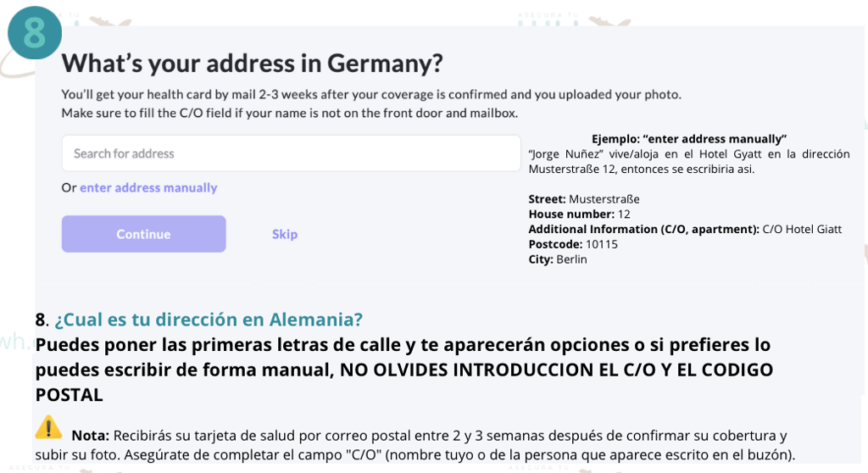
Task: Click the Postcode: 10115 example line
Action: tap(573, 244)
